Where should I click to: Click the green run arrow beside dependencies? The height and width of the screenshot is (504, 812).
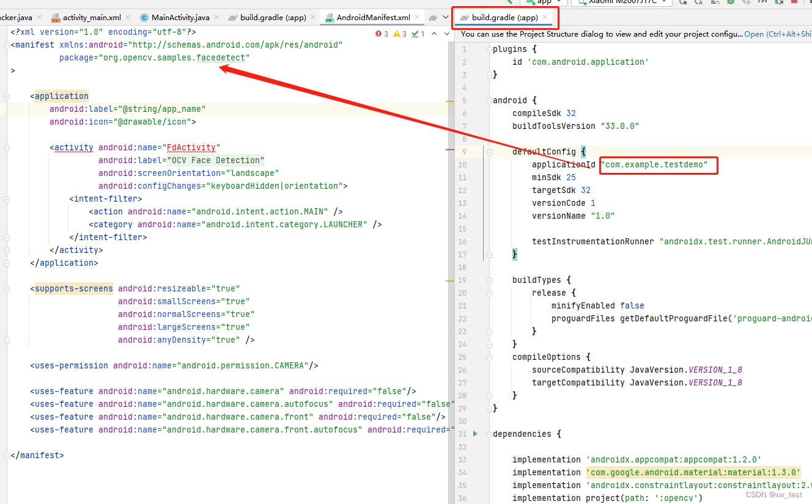[476, 434]
